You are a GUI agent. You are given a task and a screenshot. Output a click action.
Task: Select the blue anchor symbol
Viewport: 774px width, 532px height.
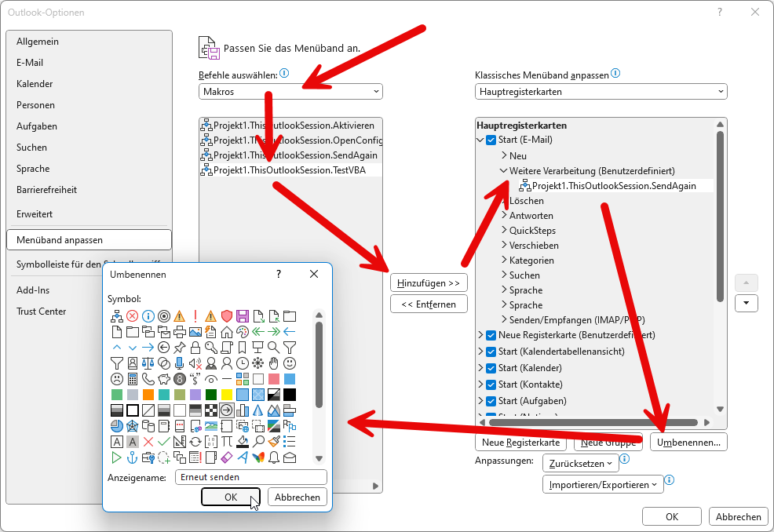point(133,457)
